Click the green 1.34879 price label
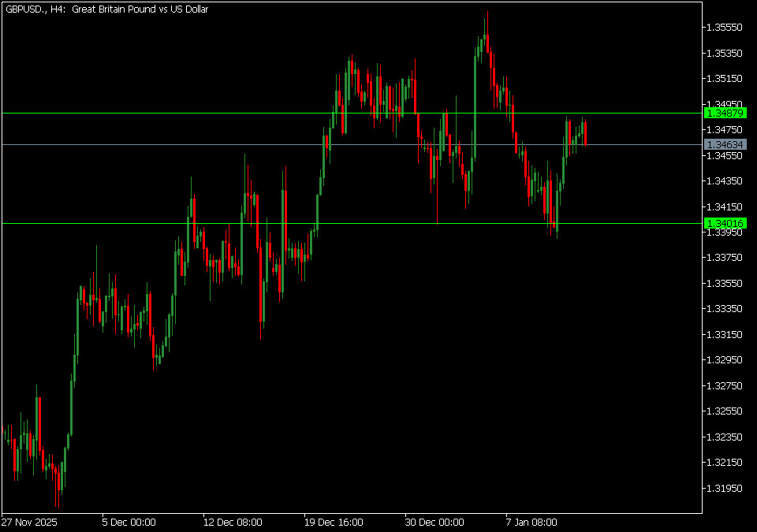 pyautogui.click(x=725, y=113)
